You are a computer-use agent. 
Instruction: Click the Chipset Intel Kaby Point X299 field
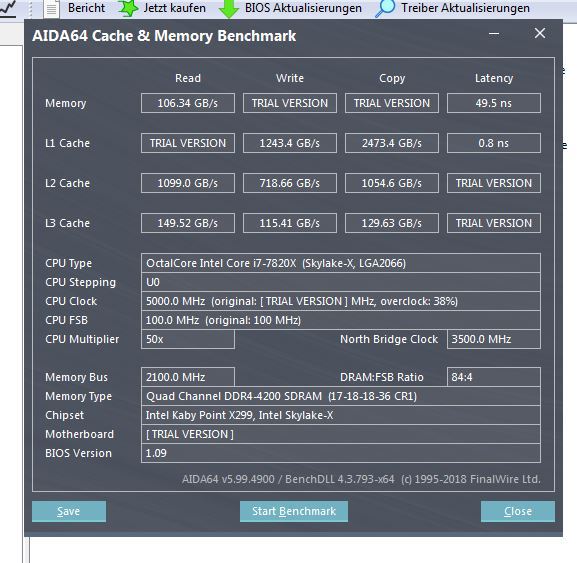pos(341,415)
